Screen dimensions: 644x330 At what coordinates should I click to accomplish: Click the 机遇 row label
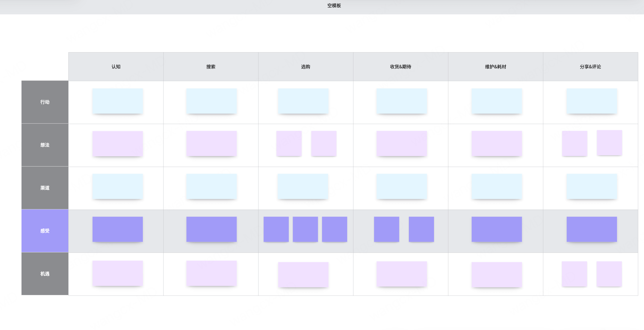tap(45, 274)
